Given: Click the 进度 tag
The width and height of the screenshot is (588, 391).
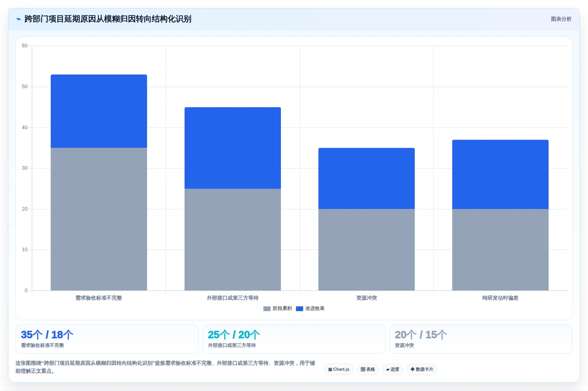Looking at the screenshot, I should click(393, 370).
